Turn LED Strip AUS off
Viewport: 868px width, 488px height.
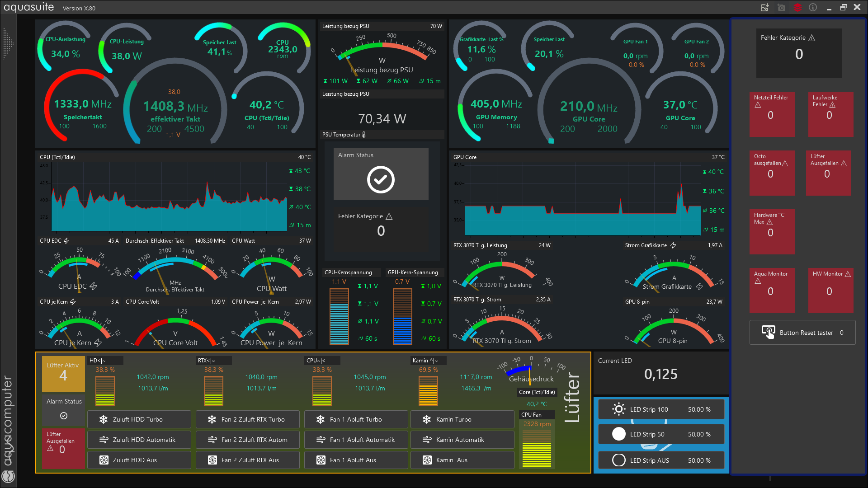(x=661, y=460)
